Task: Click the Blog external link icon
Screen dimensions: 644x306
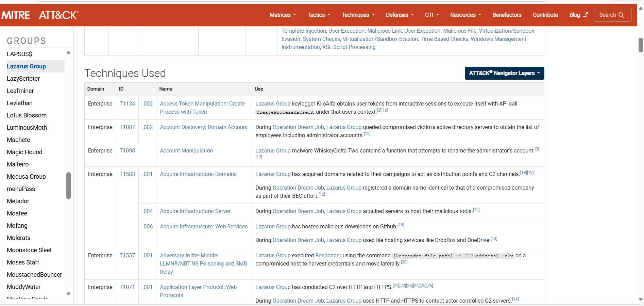Action: click(x=585, y=15)
